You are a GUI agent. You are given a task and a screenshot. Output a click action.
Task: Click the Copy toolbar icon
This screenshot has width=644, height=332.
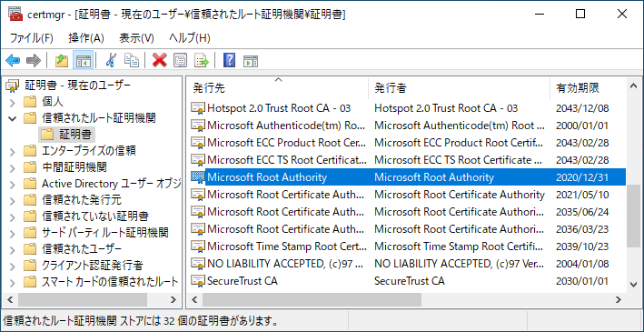[x=132, y=61]
